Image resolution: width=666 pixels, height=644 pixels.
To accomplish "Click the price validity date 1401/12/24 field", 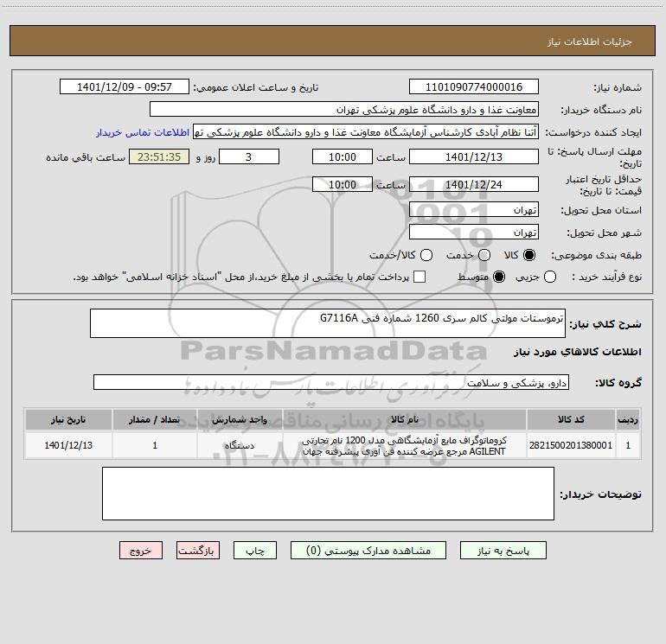I will coord(474,184).
